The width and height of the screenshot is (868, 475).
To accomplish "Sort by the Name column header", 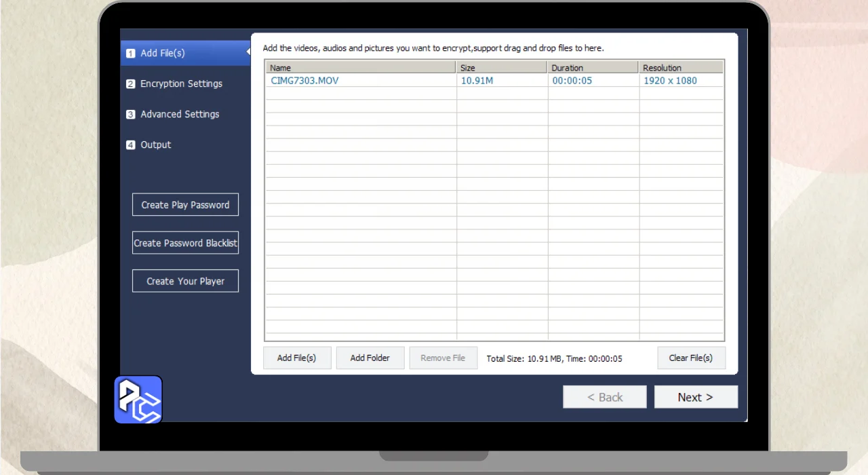I will pyautogui.click(x=361, y=67).
